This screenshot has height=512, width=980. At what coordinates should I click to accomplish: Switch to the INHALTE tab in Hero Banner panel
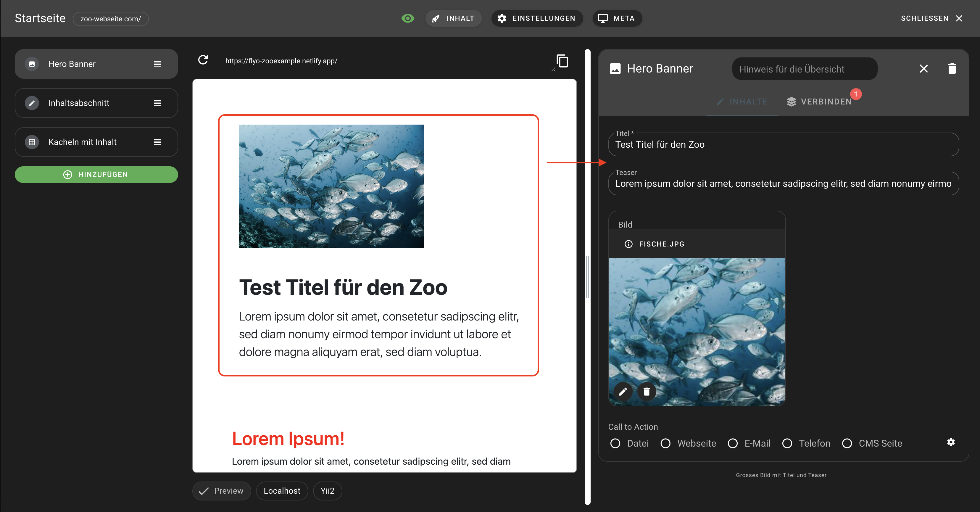742,101
